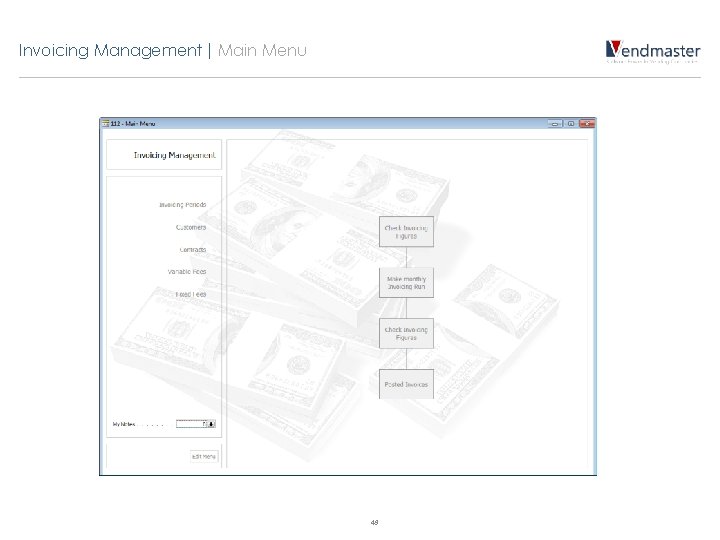The width and height of the screenshot is (720, 540).
Task: Open the My Notes lookup arrow
Action: click(212, 424)
